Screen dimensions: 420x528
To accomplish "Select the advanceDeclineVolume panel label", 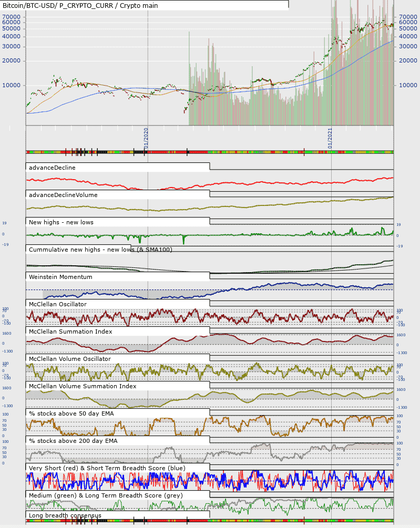I will [63, 195].
